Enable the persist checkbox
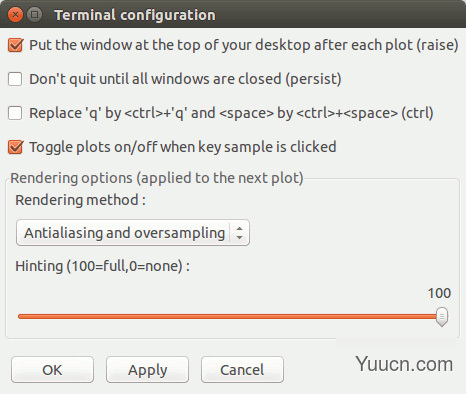 15,79
